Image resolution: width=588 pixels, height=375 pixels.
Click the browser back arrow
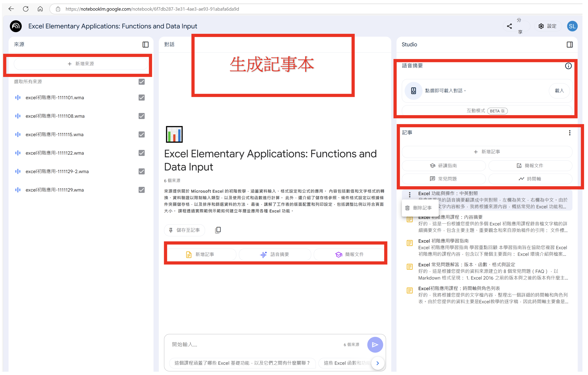tap(11, 9)
